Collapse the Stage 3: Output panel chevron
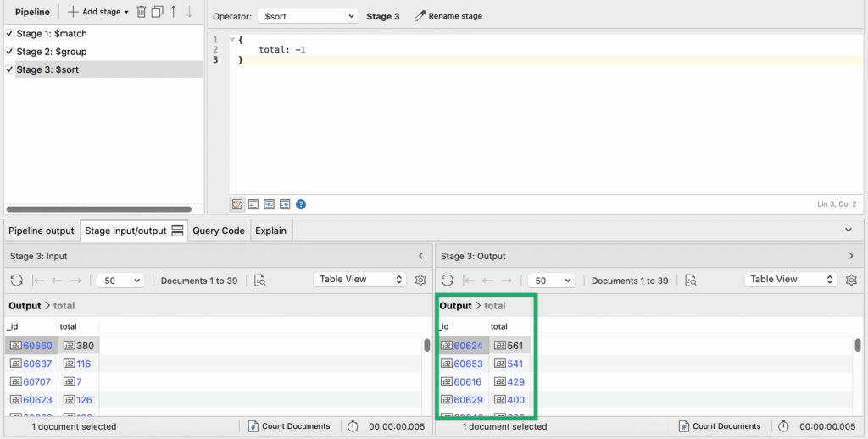The height and width of the screenshot is (439, 868). tap(851, 256)
